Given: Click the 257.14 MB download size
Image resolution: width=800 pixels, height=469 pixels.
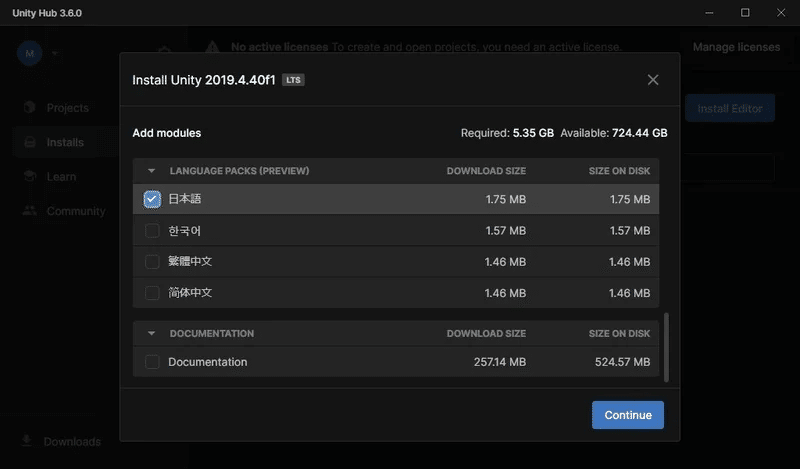Looking at the screenshot, I should [499, 362].
